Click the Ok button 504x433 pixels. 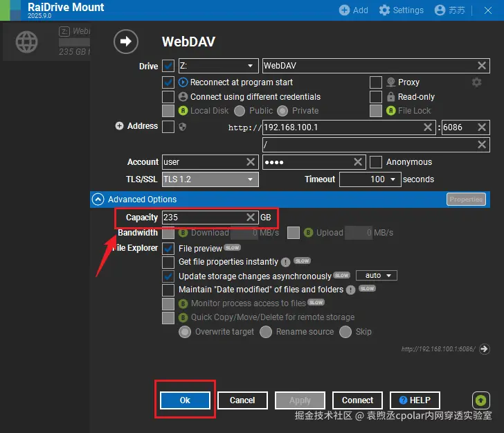(x=185, y=400)
